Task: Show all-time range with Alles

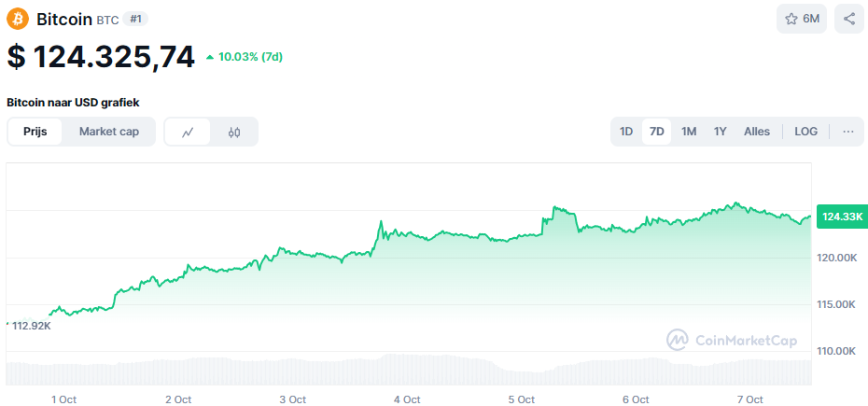Action: pyautogui.click(x=757, y=132)
